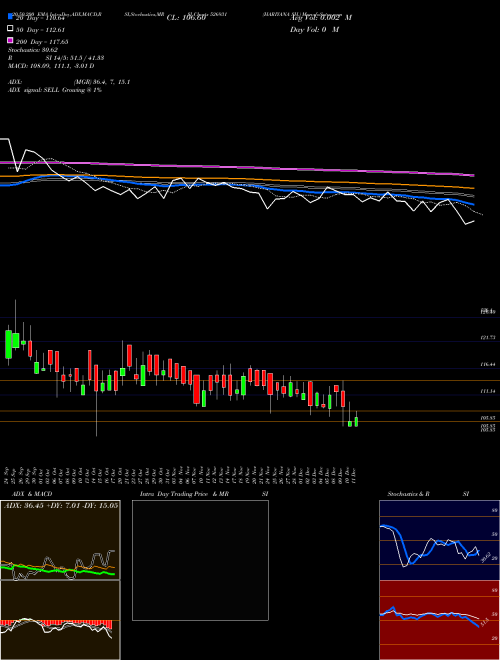This screenshot has height=660, width=500.
Task: Click the 'SI 14/5: 51.5 / 41.33' reading
Action: click(x=75, y=58)
